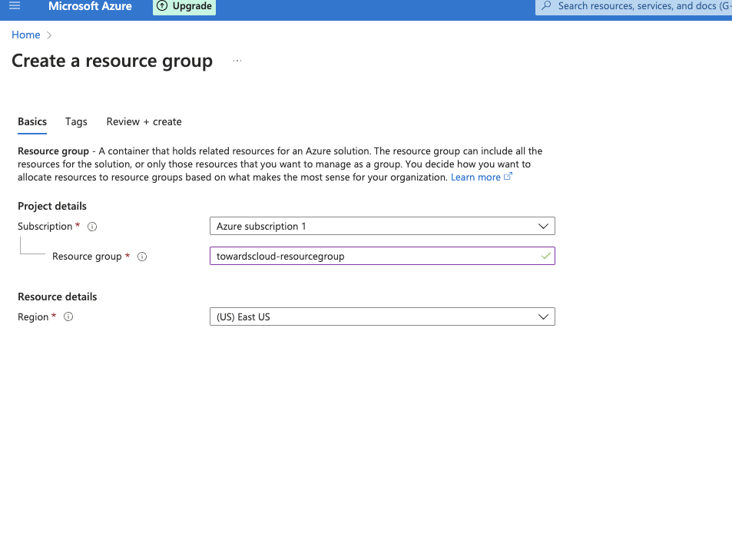The height and width of the screenshot is (560, 732).
Task: Click the Region field label
Action: 33,316
